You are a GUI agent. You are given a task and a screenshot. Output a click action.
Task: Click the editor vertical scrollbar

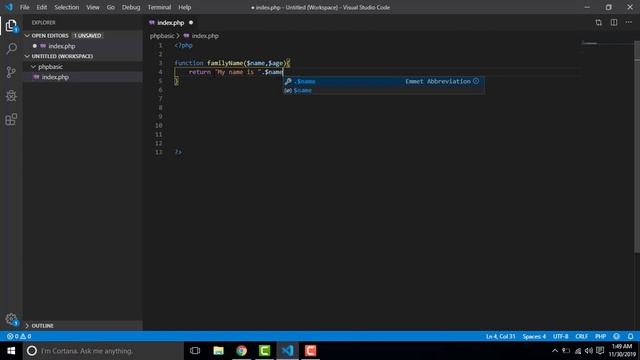pos(637,147)
